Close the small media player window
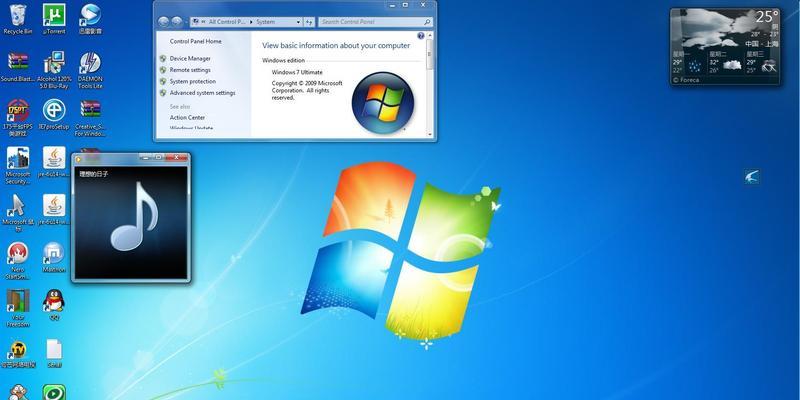This screenshot has width=800, height=400. (x=177, y=157)
